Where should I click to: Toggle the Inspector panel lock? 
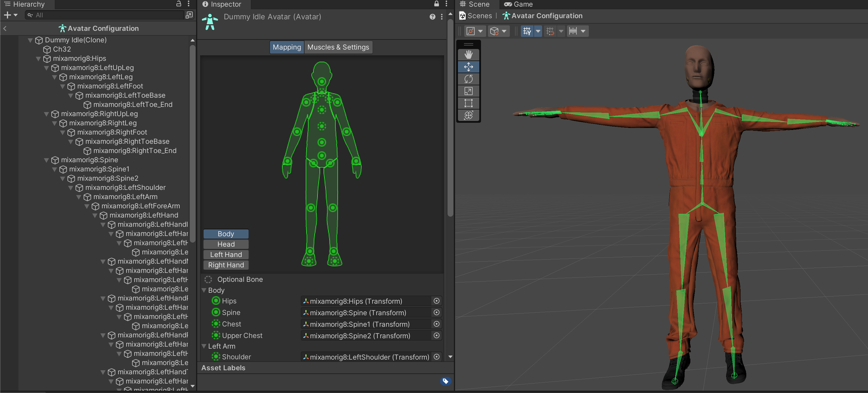[x=436, y=4]
